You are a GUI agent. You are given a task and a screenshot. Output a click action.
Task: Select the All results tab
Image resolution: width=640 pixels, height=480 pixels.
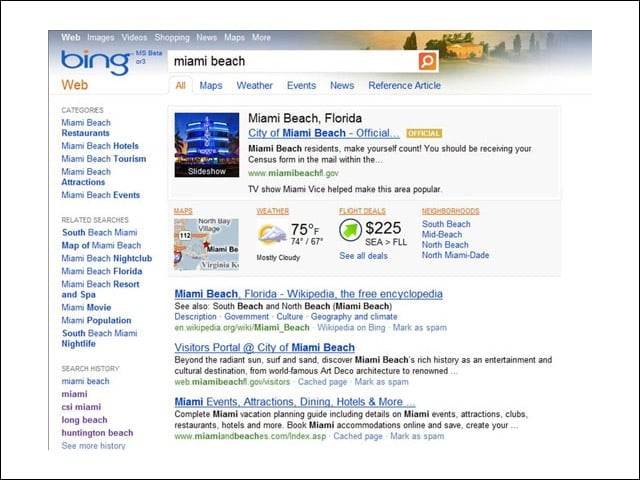click(180, 86)
